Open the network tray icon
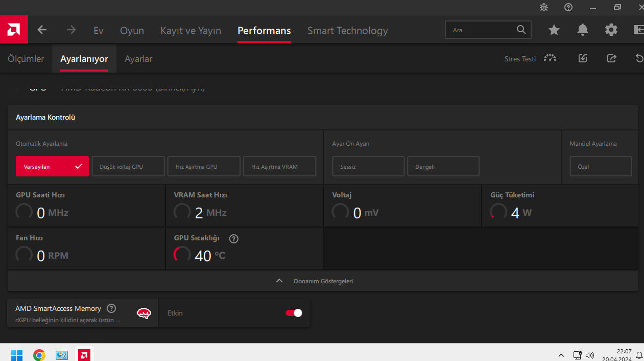The height and width of the screenshot is (361, 644). [x=578, y=355]
